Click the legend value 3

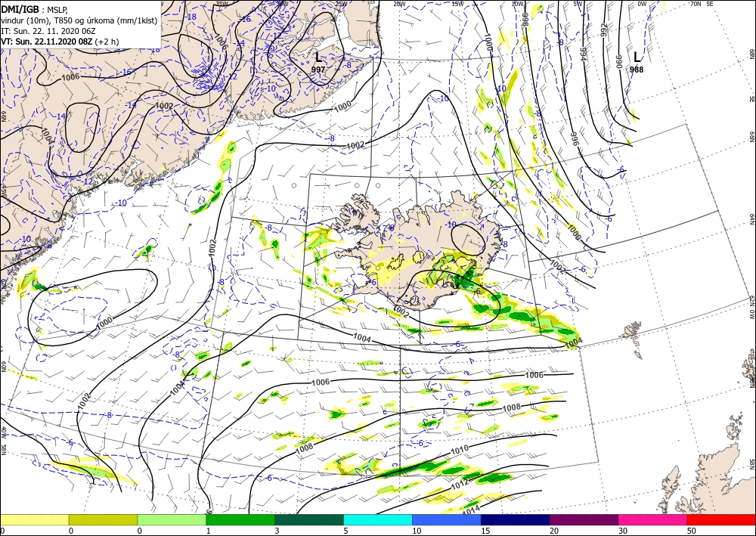(x=277, y=531)
